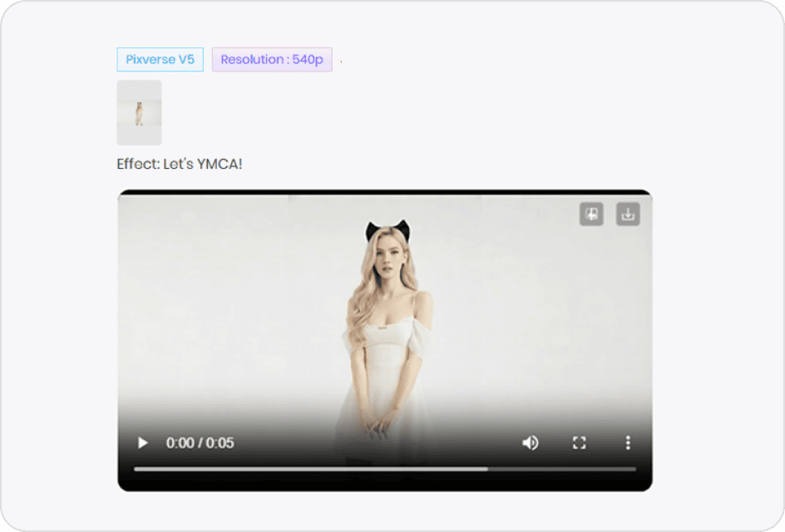Click the fullscreen expand icon
This screenshot has height=532, width=785.
tap(580, 442)
